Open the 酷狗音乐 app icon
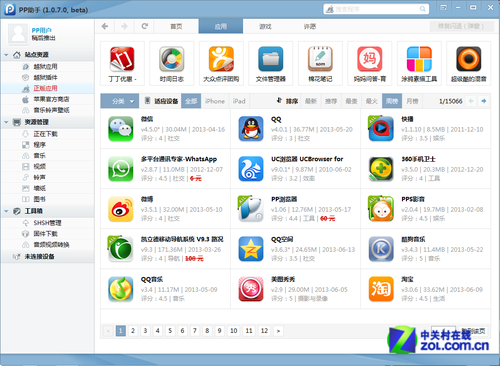500x366 pixels. 381,249
